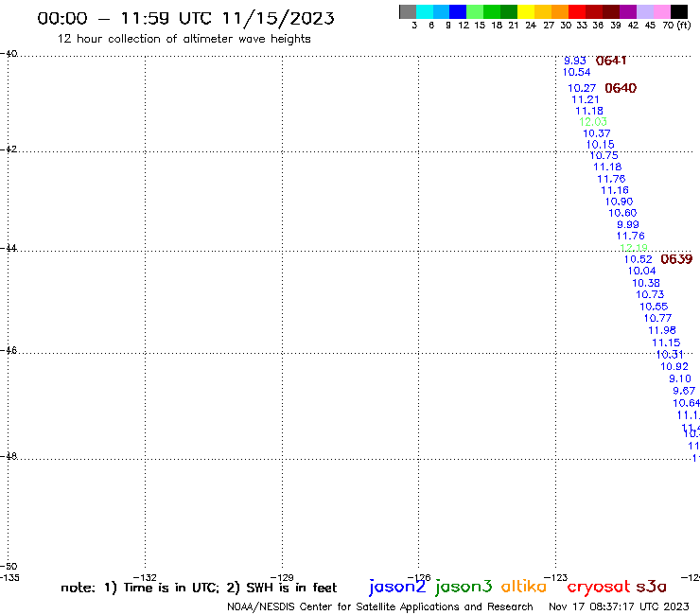Click the black swatch at the scale end
This screenshot has width=700, height=615.
coord(679,11)
